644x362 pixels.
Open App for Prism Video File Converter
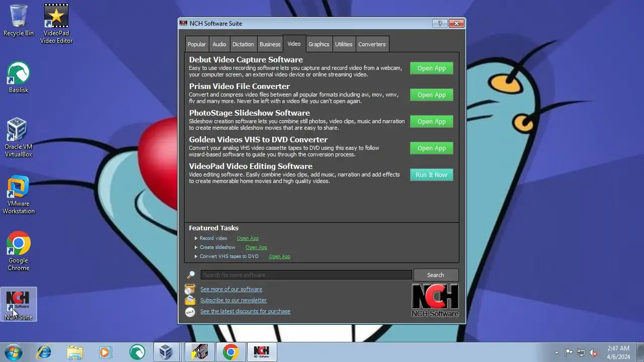pos(432,95)
